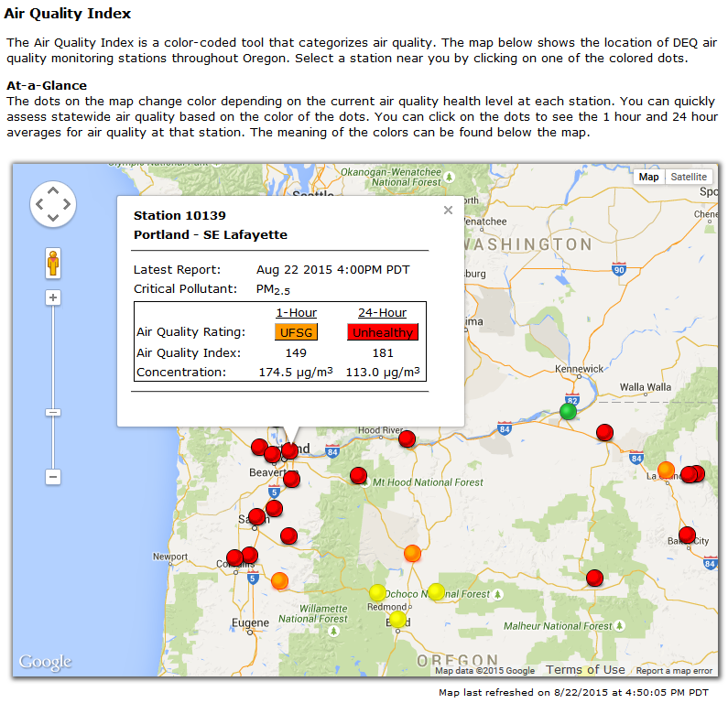The width and height of the screenshot is (728, 703).
Task: Click the 24-Hour column header
Action: pyautogui.click(x=382, y=313)
